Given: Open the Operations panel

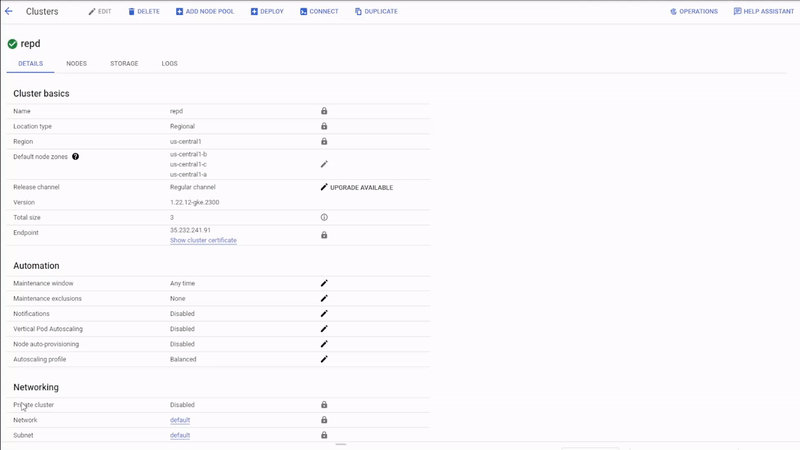Looking at the screenshot, I should tap(694, 11).
